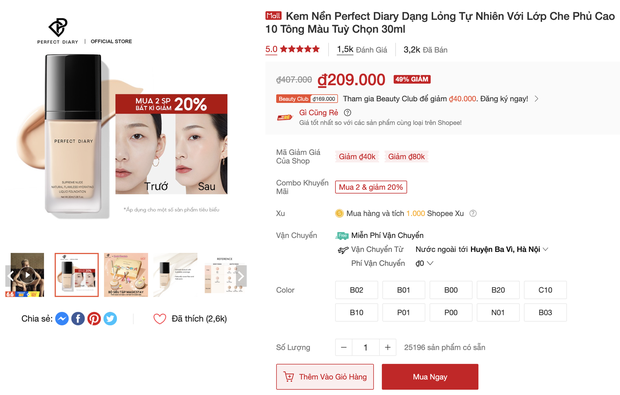Show next thumbnails with right arrow
Viewport: 620px width, 395px height.
coord(241,276)
